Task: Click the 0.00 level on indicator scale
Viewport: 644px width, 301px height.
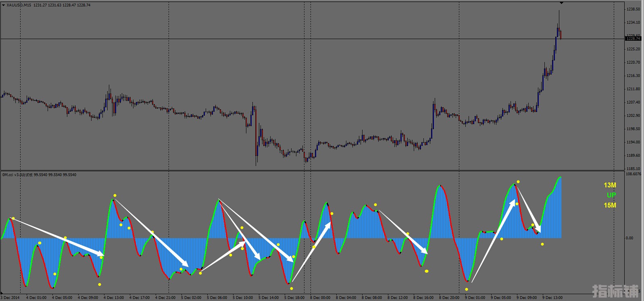Action: (x=629, y=238)
